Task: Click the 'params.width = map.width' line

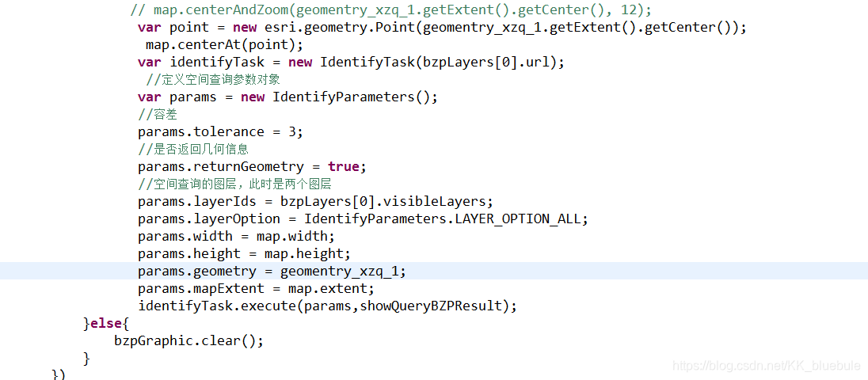Action: pos(236,237)
